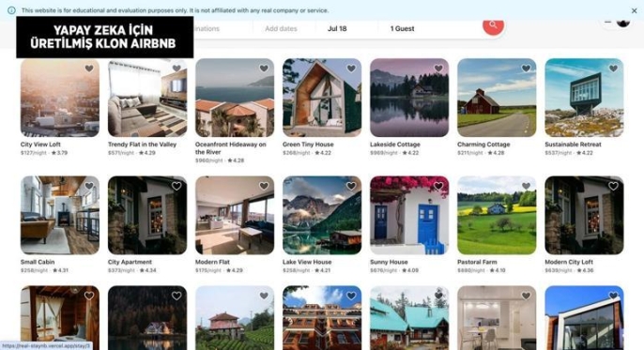
Task: Add Modern City Loft to wishlist
Action: [613, 187]
